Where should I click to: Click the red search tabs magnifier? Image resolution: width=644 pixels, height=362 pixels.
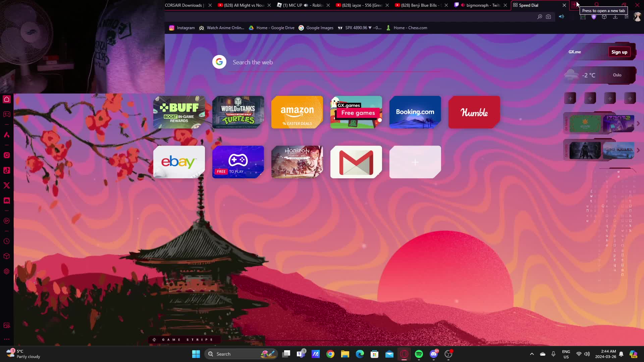(x=597, y=5)
